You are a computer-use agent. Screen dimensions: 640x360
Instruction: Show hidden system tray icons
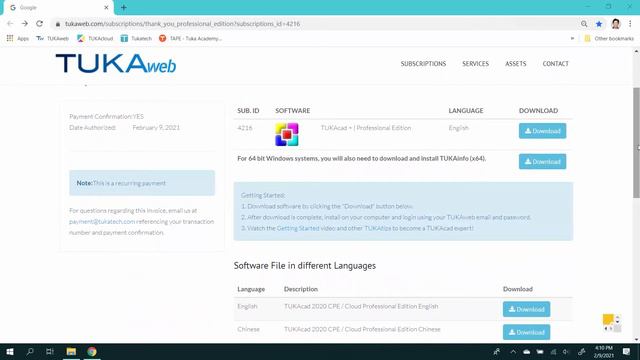coord(513,352)
